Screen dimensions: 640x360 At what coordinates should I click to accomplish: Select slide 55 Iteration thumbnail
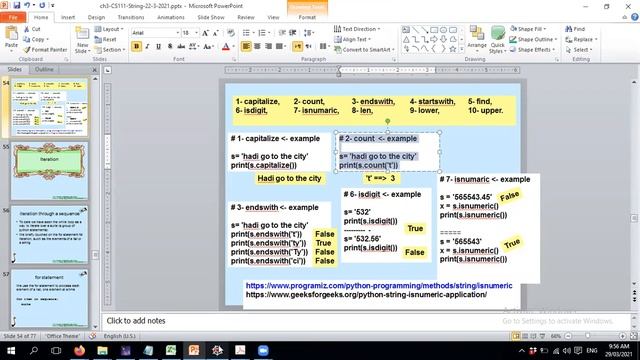[x=49, y=171]
